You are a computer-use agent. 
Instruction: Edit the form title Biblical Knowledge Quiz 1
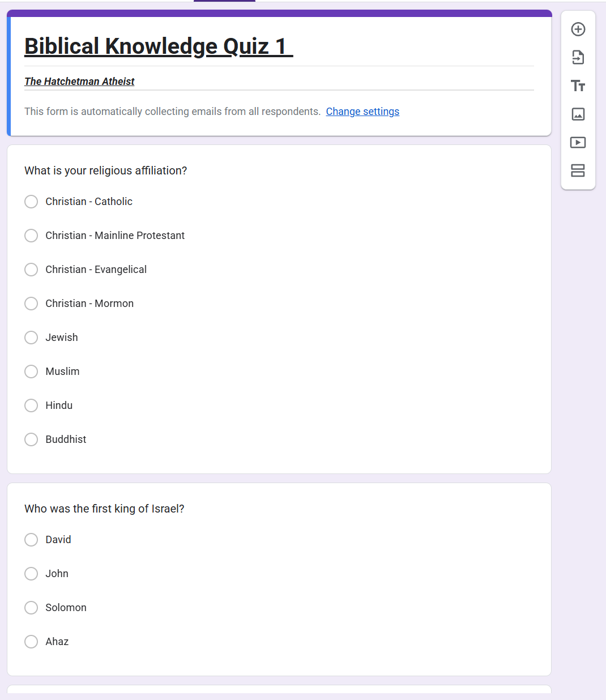pos(158,46)
